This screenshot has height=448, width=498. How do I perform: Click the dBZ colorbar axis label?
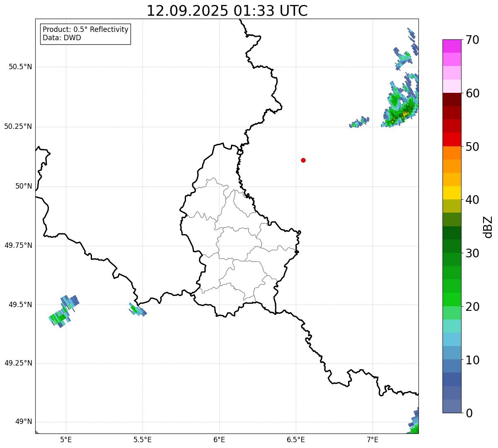(488, 226)
